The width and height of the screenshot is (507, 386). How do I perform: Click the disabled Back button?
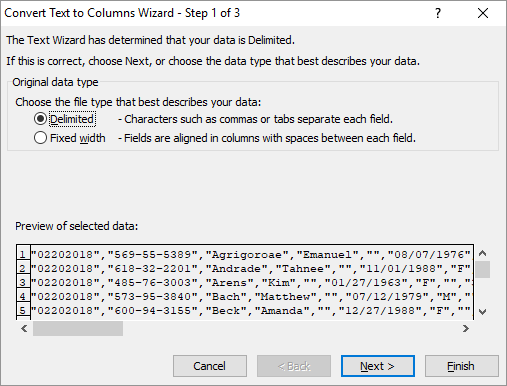tap(294, 366)
